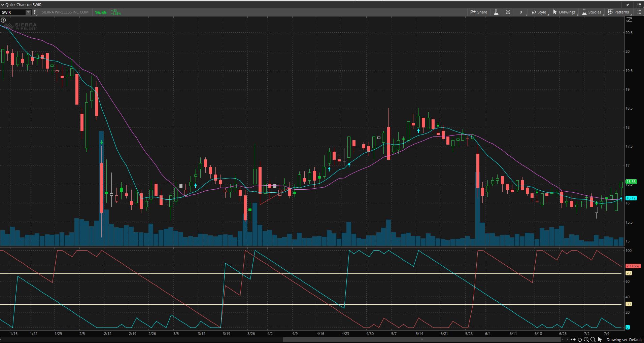Click the horizontal chart scrollbar thumb
Viewport: 644px width, 343px height.
tap(422, 339)
